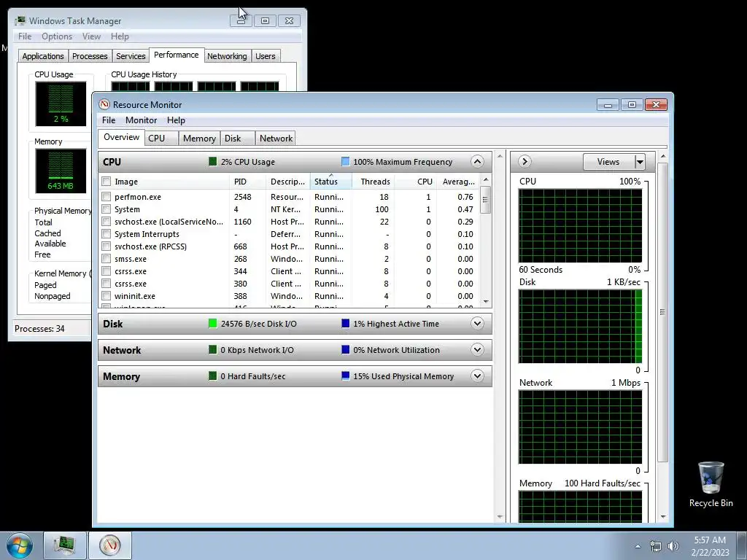This screenshot has width=747, height=560.
Task: Select Task Manager icon in the taskbar
Action: click(x=64, y=545)
